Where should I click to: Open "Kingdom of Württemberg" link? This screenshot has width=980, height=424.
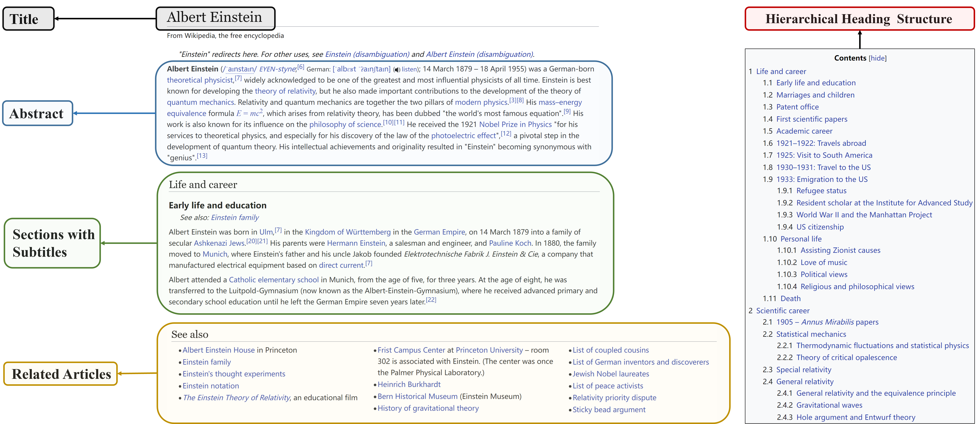tap(348, 232)
